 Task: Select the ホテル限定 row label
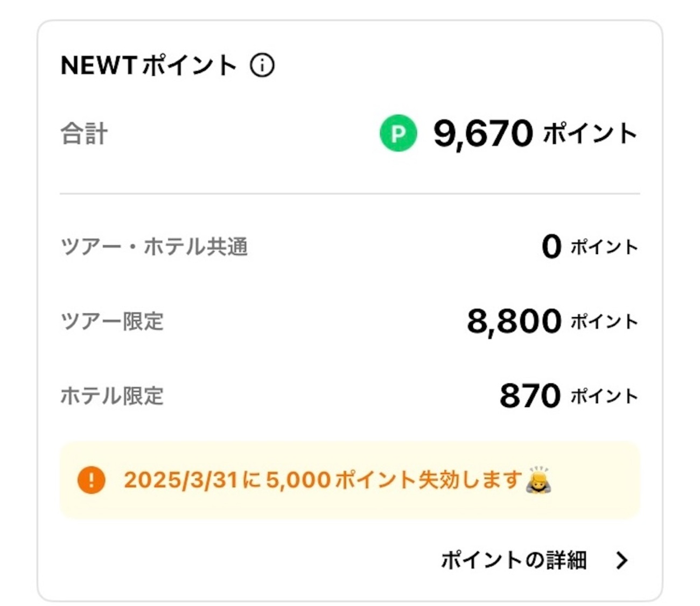(112, 396)
